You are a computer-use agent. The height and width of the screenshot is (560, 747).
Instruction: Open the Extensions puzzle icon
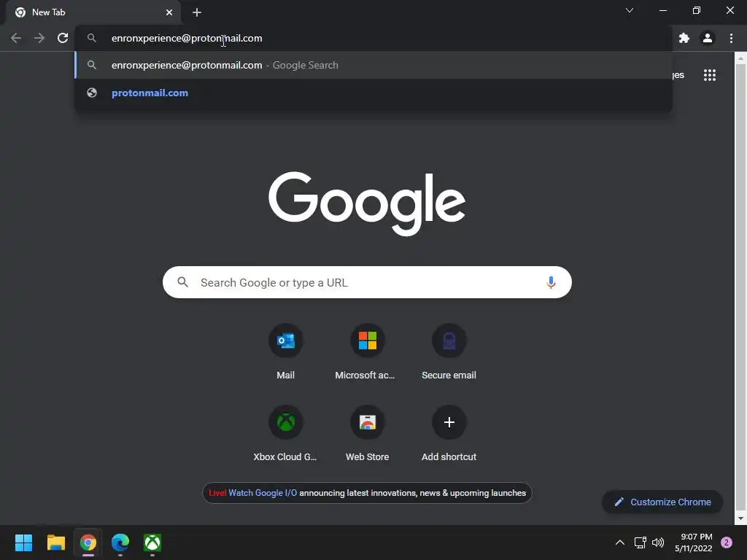[684, 38]
